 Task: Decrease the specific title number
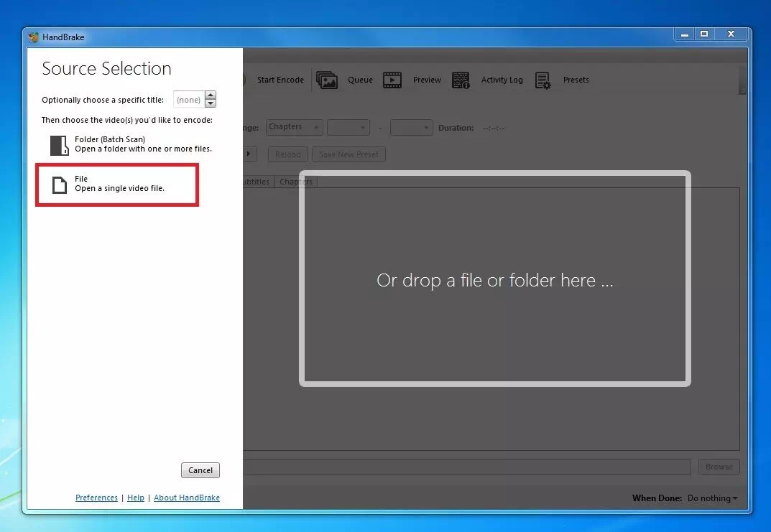pos(211,103)
